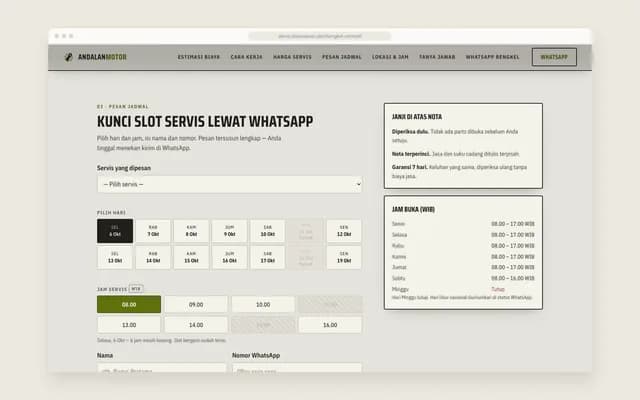Click the browser address bar
The image size is (640, 400).
click(320, 36)
